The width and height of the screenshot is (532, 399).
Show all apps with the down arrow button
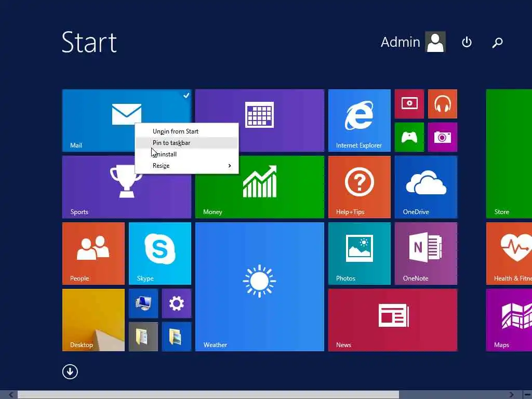point(70,372)
